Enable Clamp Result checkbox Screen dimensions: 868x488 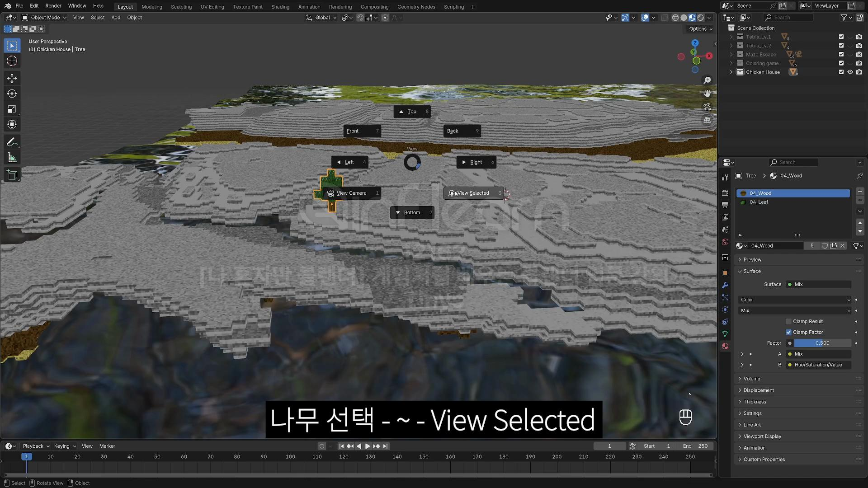pos(788,322)
